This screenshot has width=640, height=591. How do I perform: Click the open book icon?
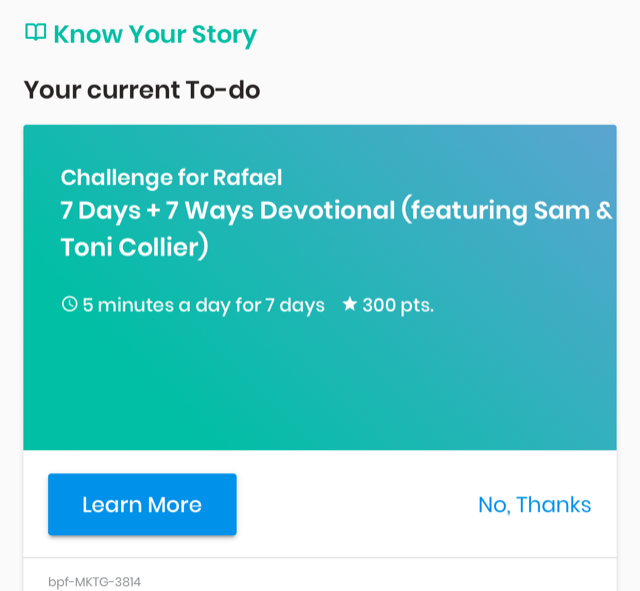click(x=35, y=33)
